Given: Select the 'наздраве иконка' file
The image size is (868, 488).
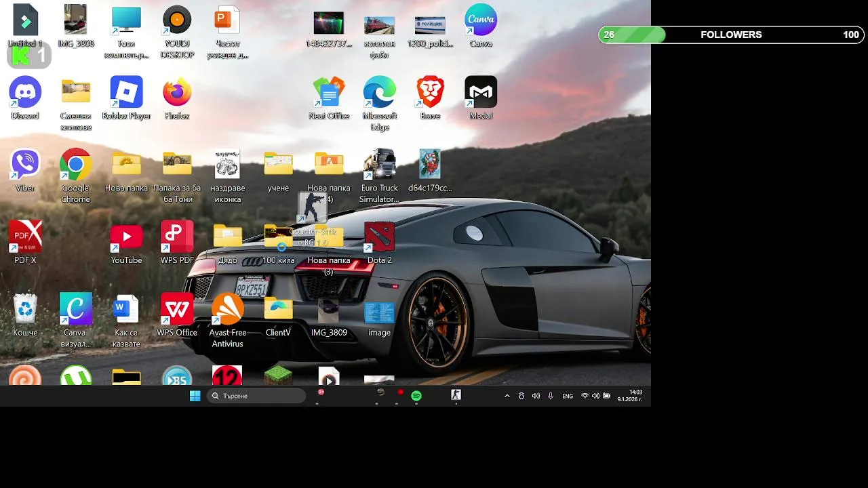Looking at the screenshot, I should click(x=228, y=165).
